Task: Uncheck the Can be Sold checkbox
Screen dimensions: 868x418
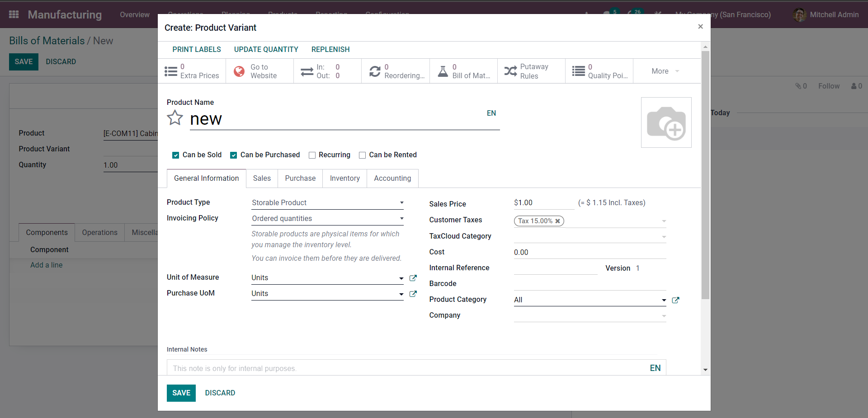Action: point(176,155)
